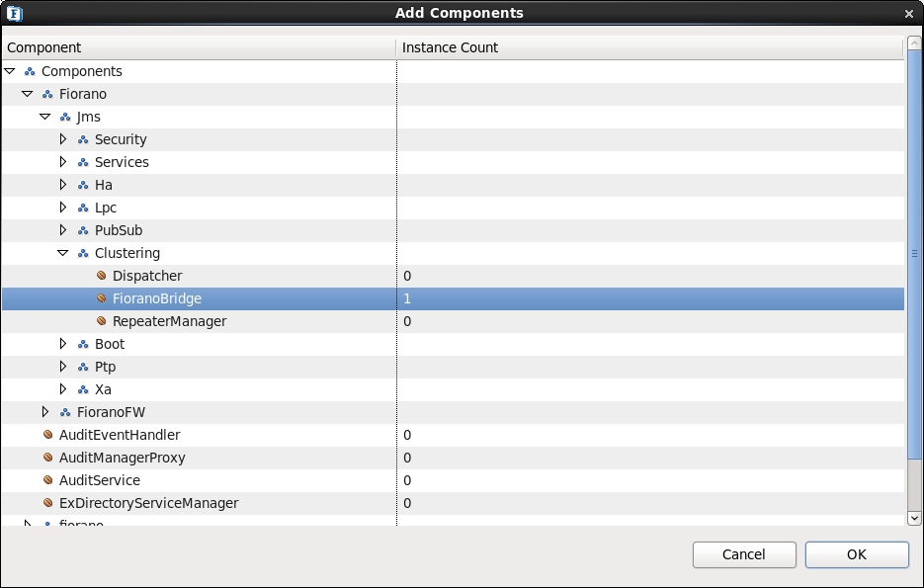Click the Cancel button
Image resolution: width=924 pixels, height=588 pixels.
pyautogui.click(x=744, y=554)
